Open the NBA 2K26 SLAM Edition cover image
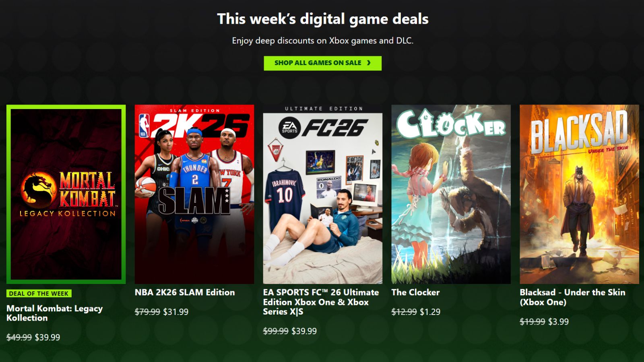This screenshot has width=644, height=362. (194, 194)
